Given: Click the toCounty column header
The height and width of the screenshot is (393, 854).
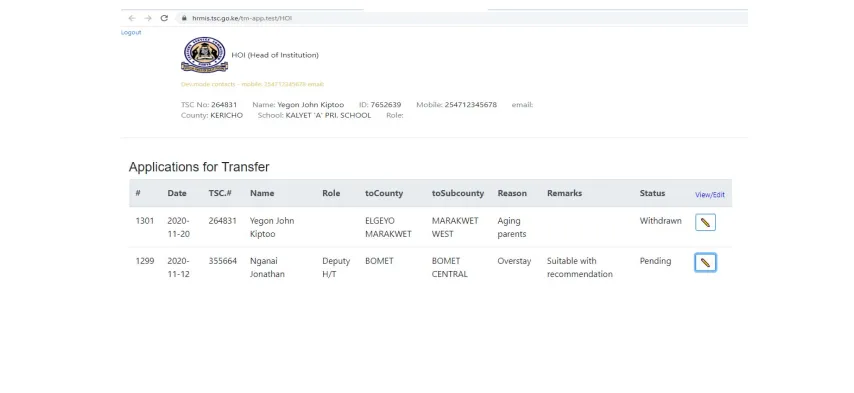Looking at the screenshot, I should (x=384, y=193).
